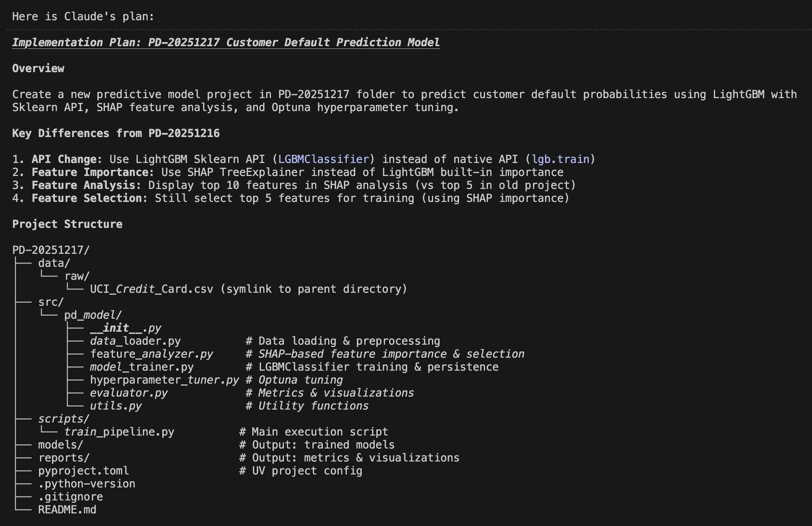
Task: Click the UCI_Credit_Card.csv file entry
Action: 151,289
